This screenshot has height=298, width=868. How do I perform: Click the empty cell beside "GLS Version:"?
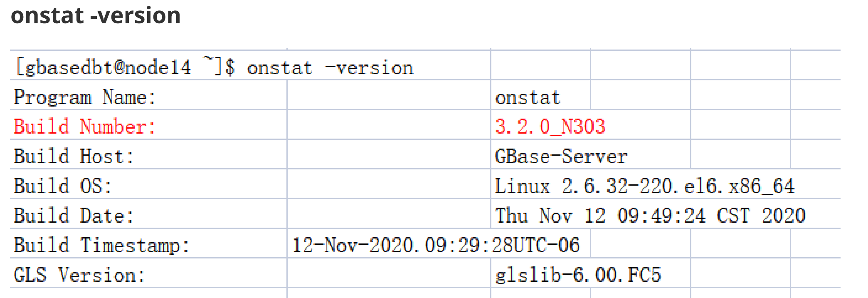point(389,275)
